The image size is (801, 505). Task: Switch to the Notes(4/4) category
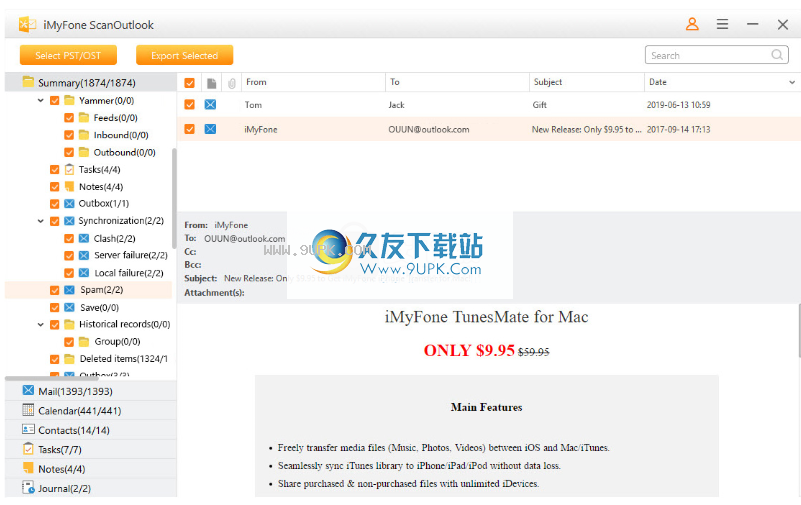(90, 469)
